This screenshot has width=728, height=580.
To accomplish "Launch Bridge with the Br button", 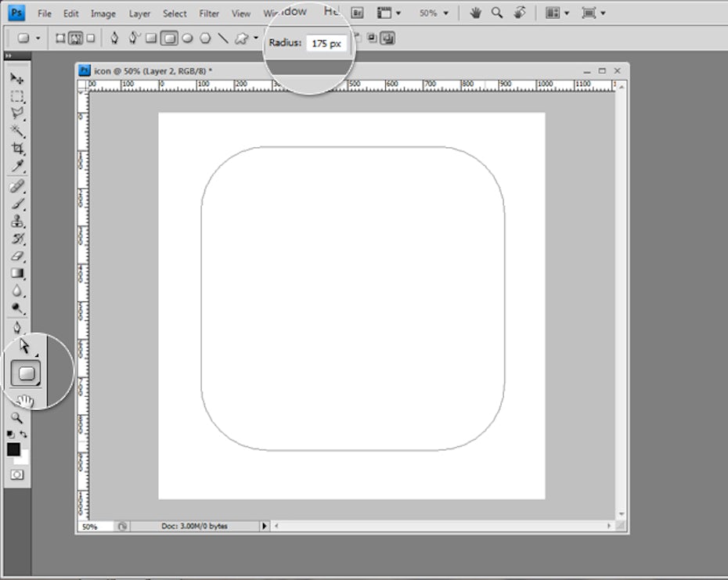I will (357, 13).
